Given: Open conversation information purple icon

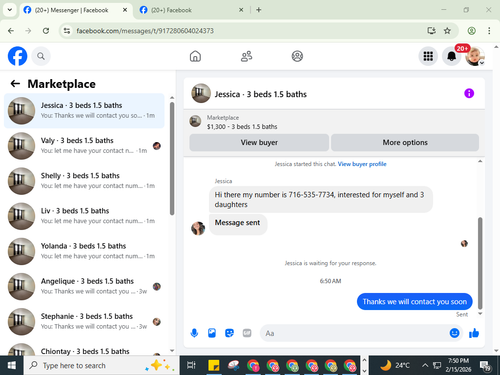Looking at the screenshot, I should [x=469, y=93].
